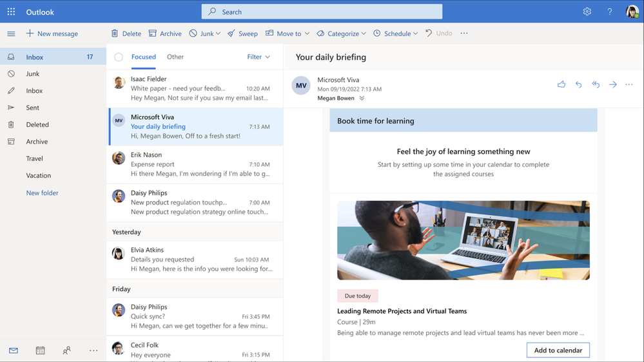Image resolution: width=644 pixels, height=362 pixels.
Task: Click Sweep in the toolbar
Action: (243, 33)
